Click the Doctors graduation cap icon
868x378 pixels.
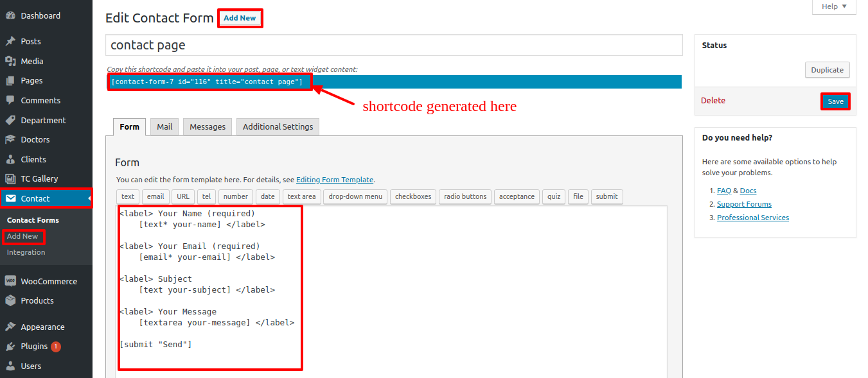click(x=10, y=139)
